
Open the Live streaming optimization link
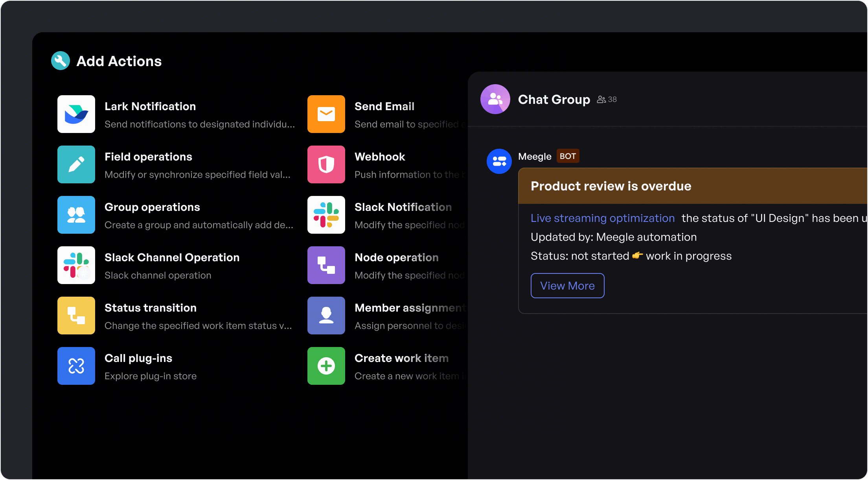602,218
